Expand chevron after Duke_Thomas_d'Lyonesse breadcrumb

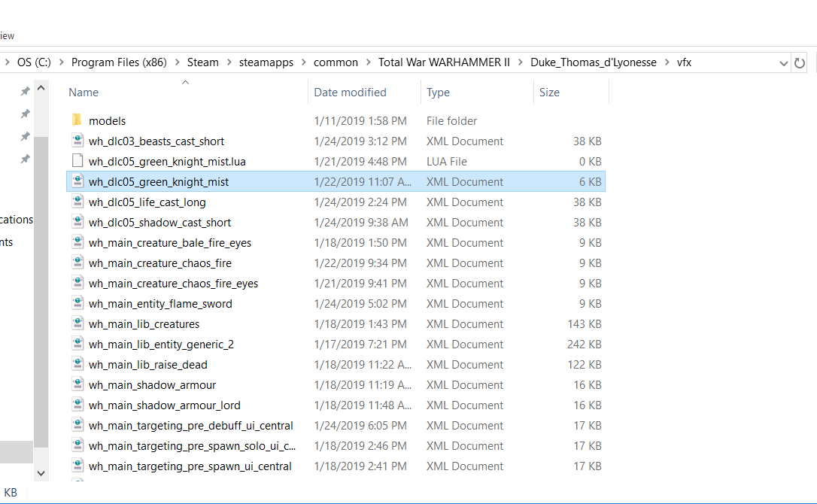(667, 62)
